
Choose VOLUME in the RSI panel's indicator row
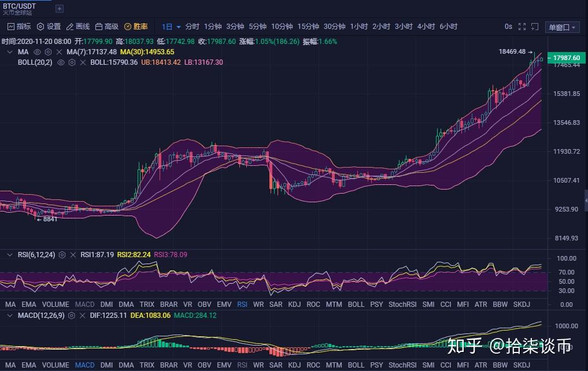tap(56, 305)
